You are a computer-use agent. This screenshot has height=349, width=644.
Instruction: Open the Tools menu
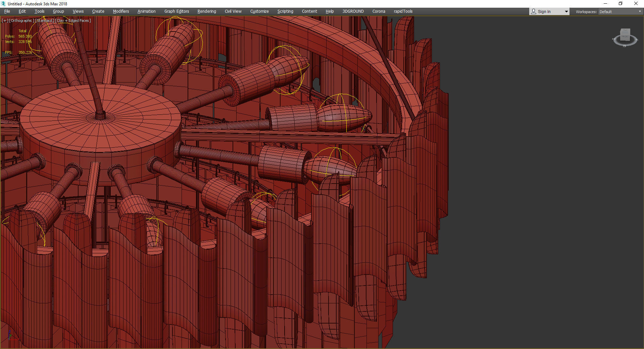tap(40, 11)
